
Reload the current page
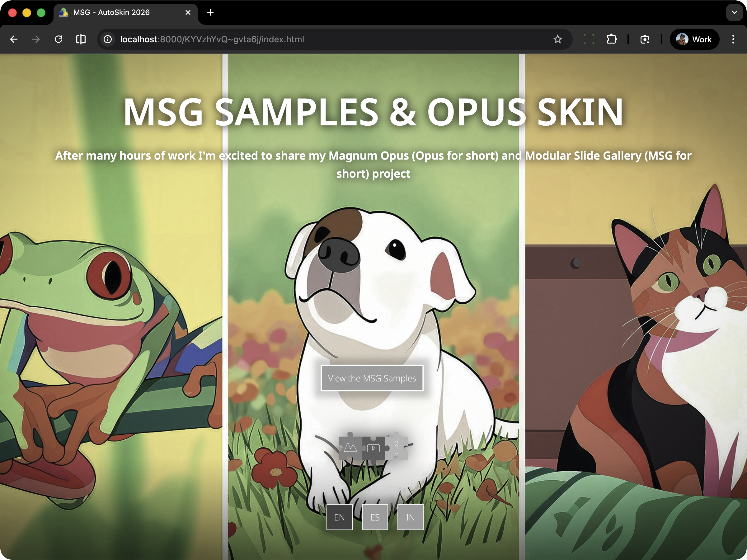pyautogui.click(x=59, y=40)
